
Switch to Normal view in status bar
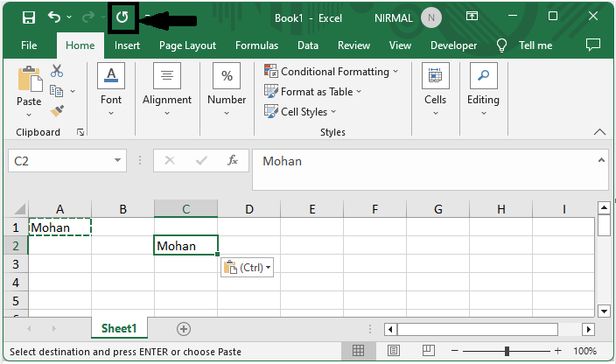coord(359,351)
